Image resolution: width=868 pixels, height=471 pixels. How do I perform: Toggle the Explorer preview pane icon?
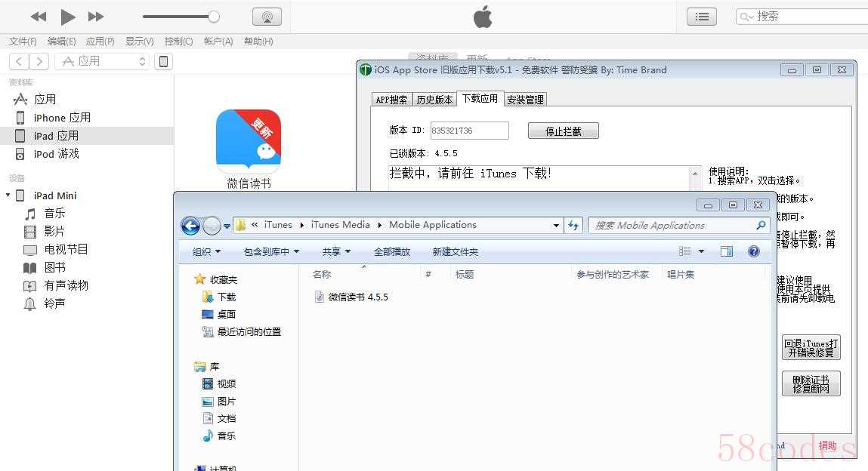726,251
